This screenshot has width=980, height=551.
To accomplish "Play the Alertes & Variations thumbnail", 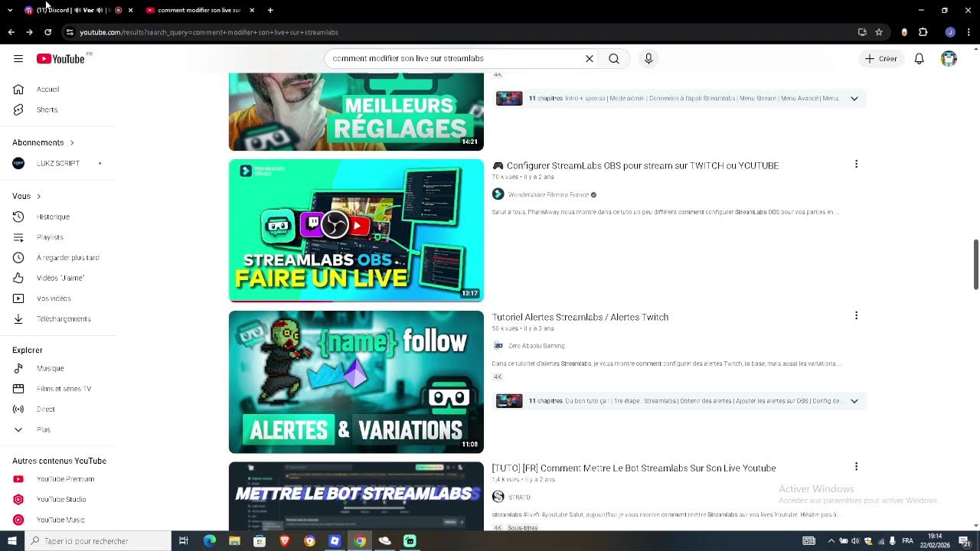I will [x=356, y=382].
